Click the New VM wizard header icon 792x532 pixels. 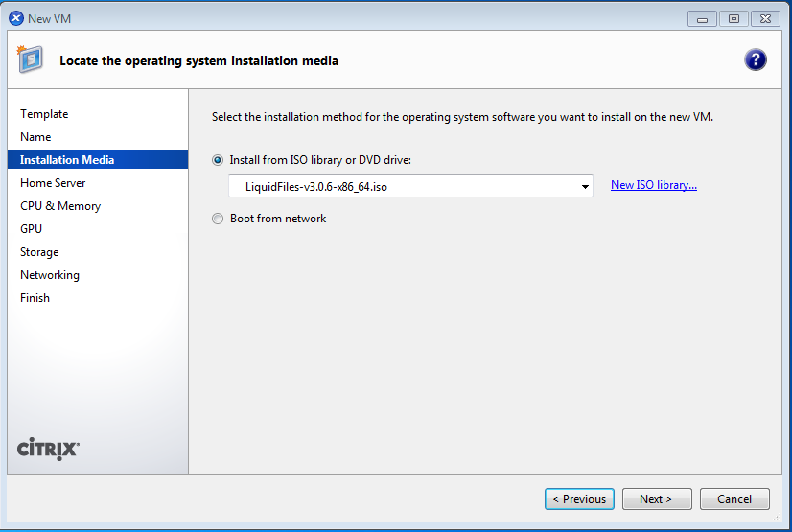(30, 59)
